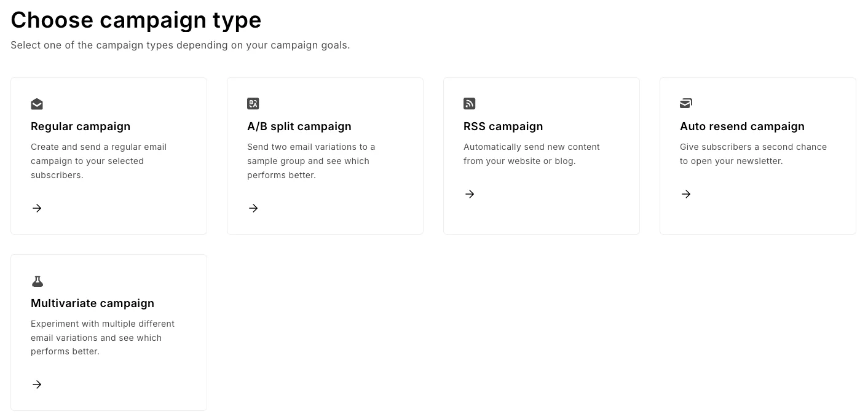Click the arrow under Regular campaign
Viewport: 868px width, 417px height.
37,208
